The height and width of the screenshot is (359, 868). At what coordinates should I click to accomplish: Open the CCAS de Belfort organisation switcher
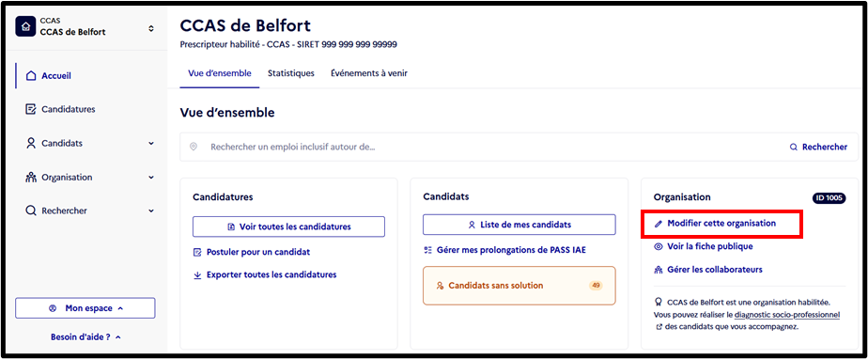[86, 26]
